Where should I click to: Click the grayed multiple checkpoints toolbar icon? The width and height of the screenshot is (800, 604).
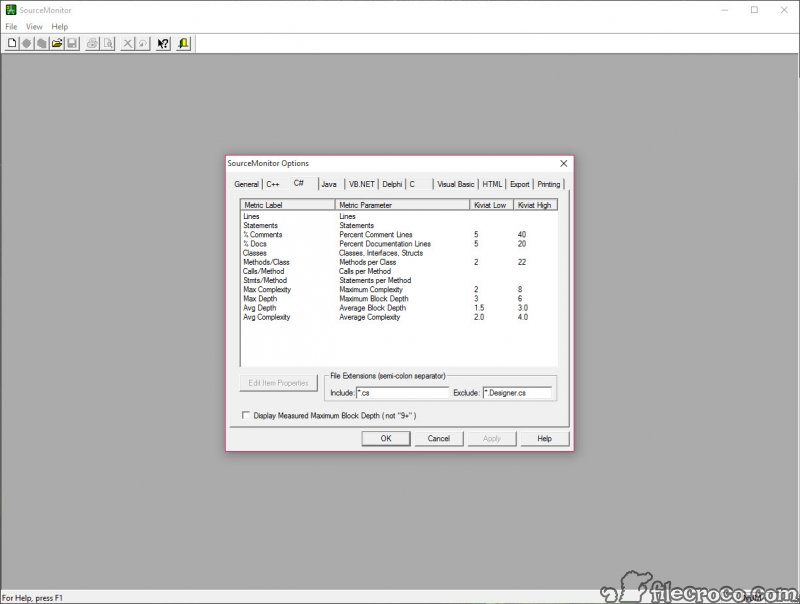[x=42, y=43]
